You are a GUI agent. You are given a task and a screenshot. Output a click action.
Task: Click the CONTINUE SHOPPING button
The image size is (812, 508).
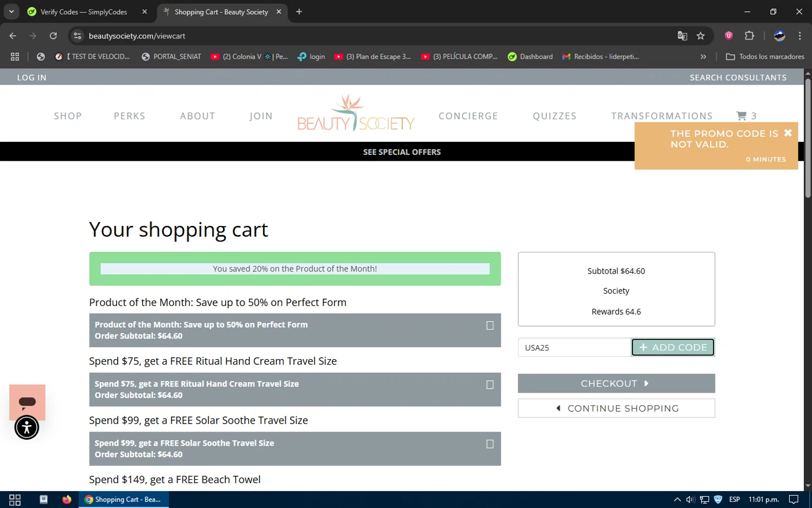(x=616, y=408)
